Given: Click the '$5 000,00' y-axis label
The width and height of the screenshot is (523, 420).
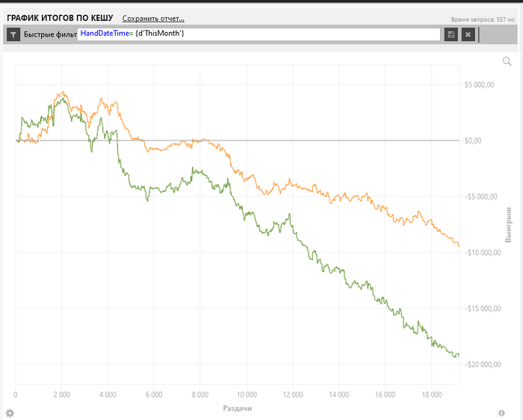Looking at the screenshot, I should tap(480, 84).
